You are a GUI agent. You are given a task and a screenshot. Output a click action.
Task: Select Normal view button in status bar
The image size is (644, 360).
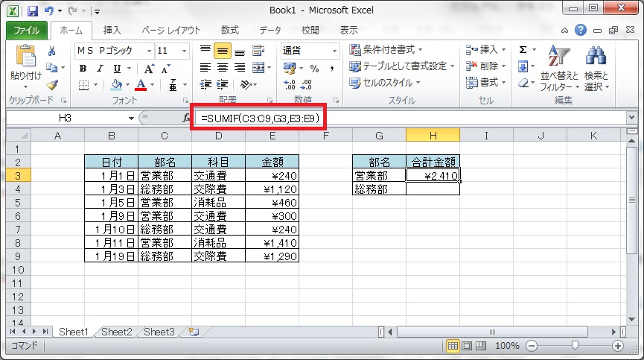(453, 346)
